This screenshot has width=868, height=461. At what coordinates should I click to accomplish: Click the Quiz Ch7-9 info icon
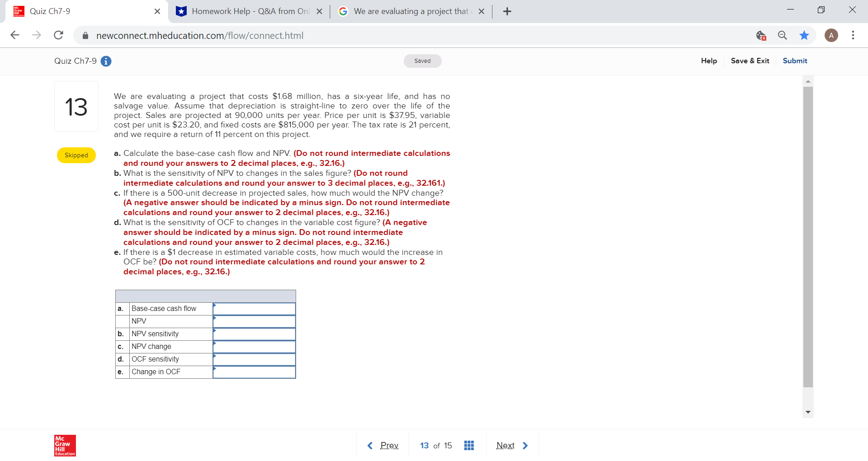point(106,61)
